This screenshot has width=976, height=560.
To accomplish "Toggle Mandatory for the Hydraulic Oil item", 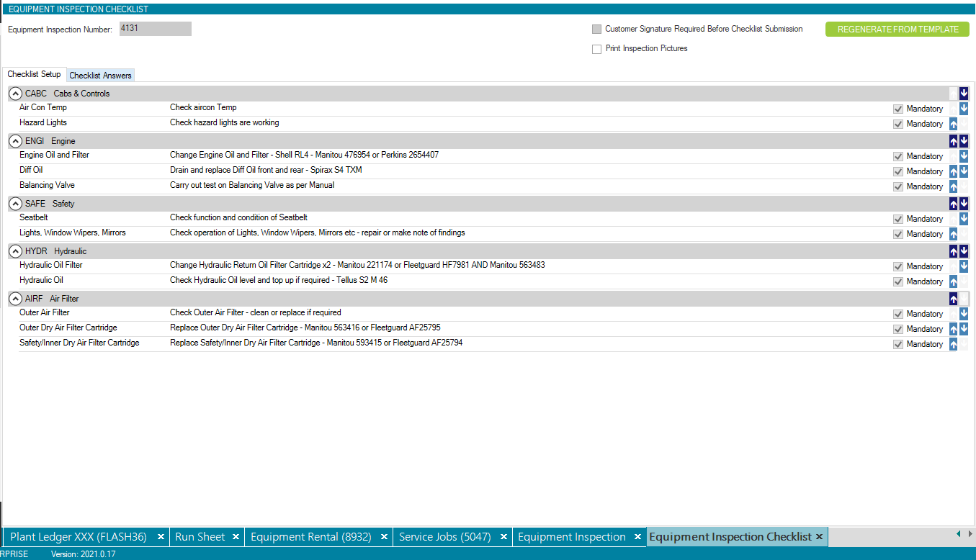I will coord(898,281).
